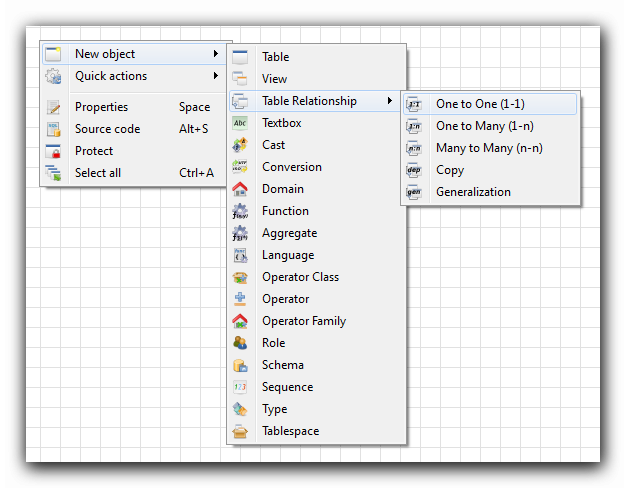This screenshot has height=488, width=626.
Task: Click the Operator Class box icon
Action: 240,277
